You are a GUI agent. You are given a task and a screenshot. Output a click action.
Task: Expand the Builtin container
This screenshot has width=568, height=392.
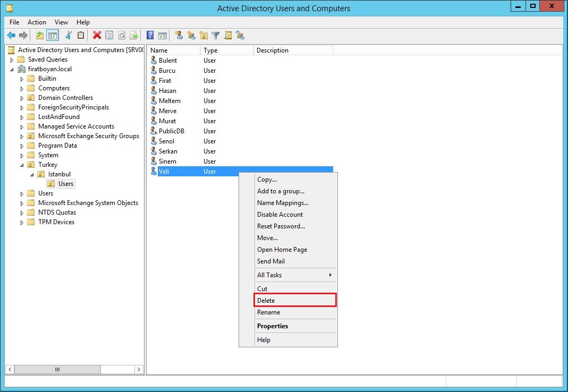(x=22, y=79)
